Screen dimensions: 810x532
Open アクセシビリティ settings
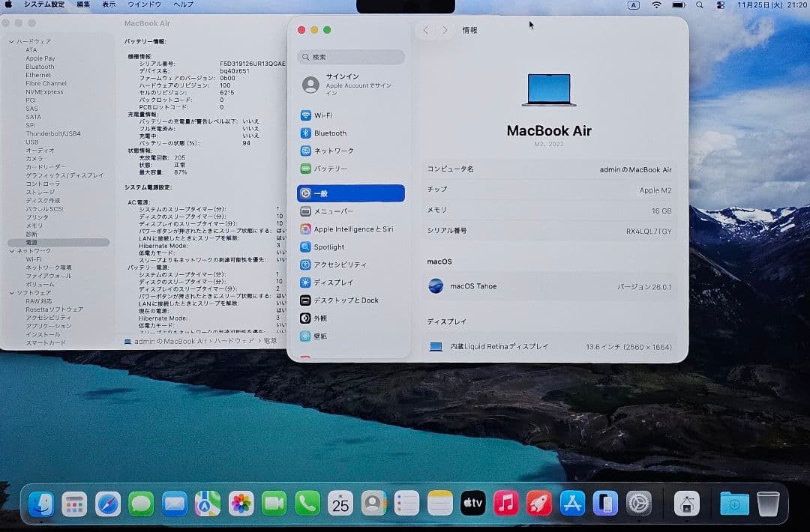coord(335,265)
